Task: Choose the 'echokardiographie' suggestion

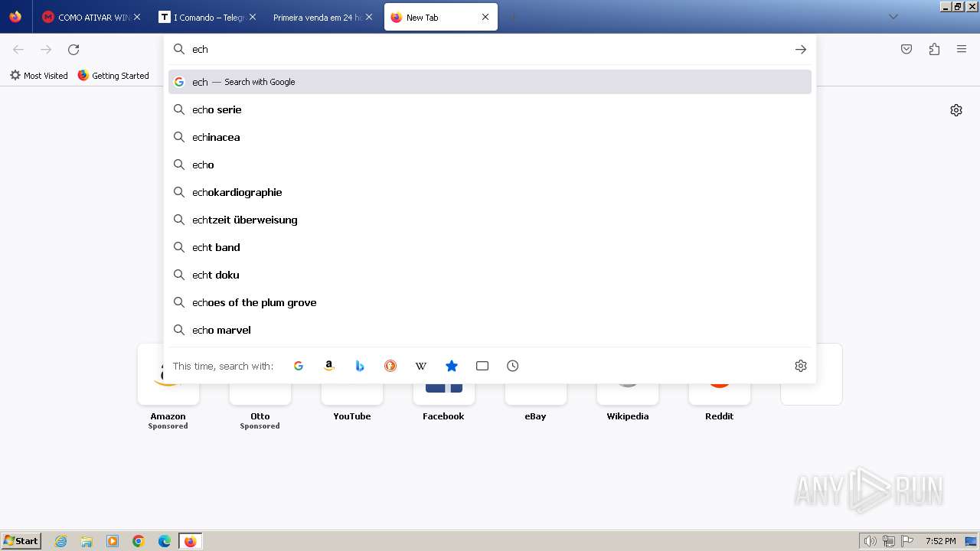Action: click(490, 192)
